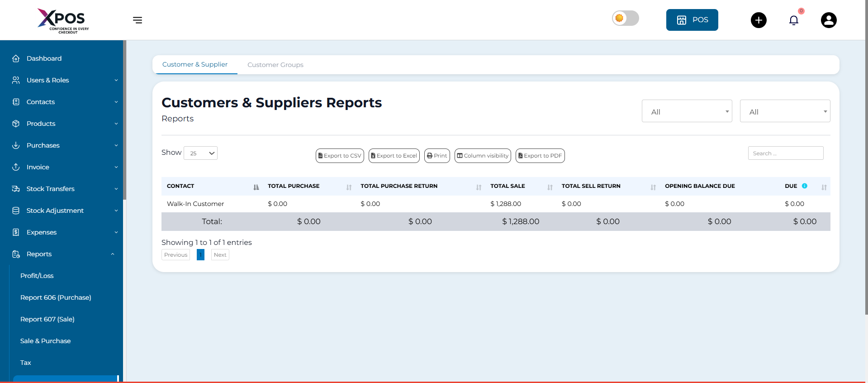Click the DUE column info icon
Image resolution: width=868 pixels, height=383 pixels.
point(804,186)
